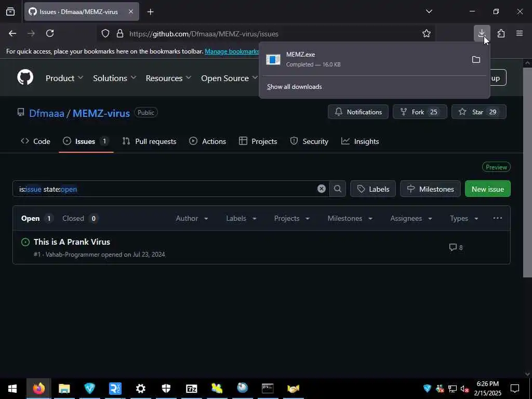Open the MEMZ-virus repository link
The image size is (532, 399).
101,113
